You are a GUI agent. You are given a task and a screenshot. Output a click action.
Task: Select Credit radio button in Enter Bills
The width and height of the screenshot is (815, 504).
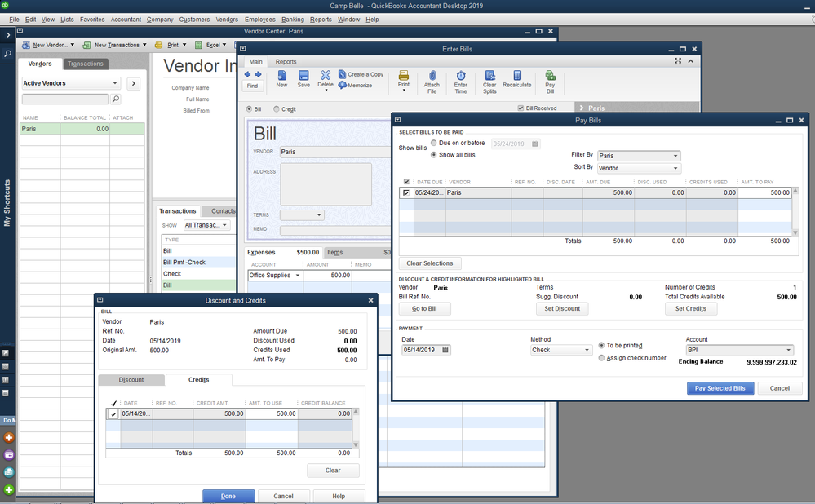point(277,109)
